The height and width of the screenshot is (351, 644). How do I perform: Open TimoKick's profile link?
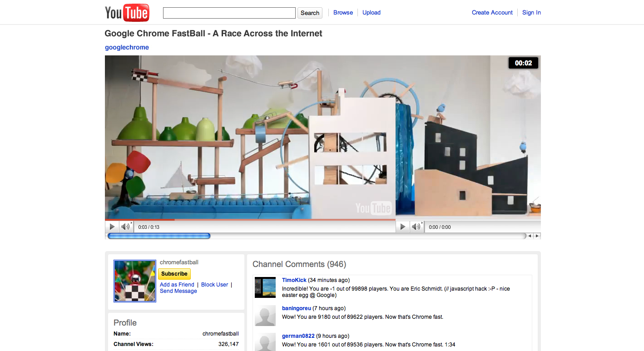point(294,280)
